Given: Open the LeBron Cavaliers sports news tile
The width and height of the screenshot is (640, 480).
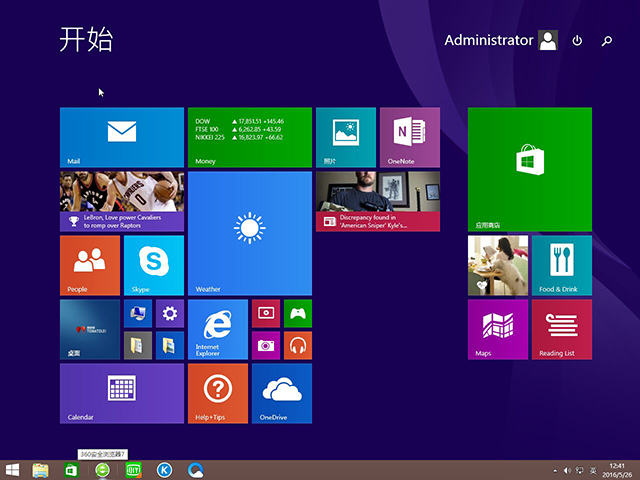Looking at the screenshot, I should pos(122,201).
